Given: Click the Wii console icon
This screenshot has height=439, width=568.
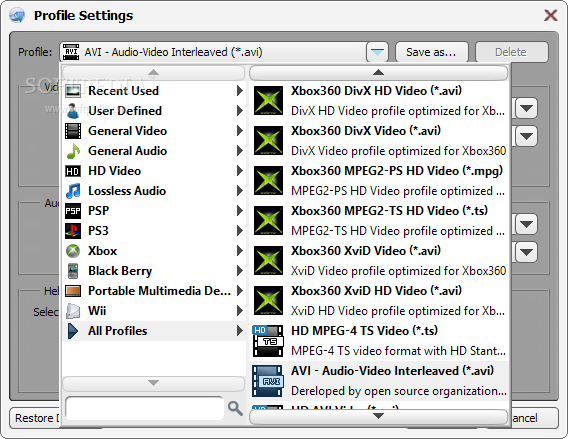Looking at the screenshot, I should [73, 311].
